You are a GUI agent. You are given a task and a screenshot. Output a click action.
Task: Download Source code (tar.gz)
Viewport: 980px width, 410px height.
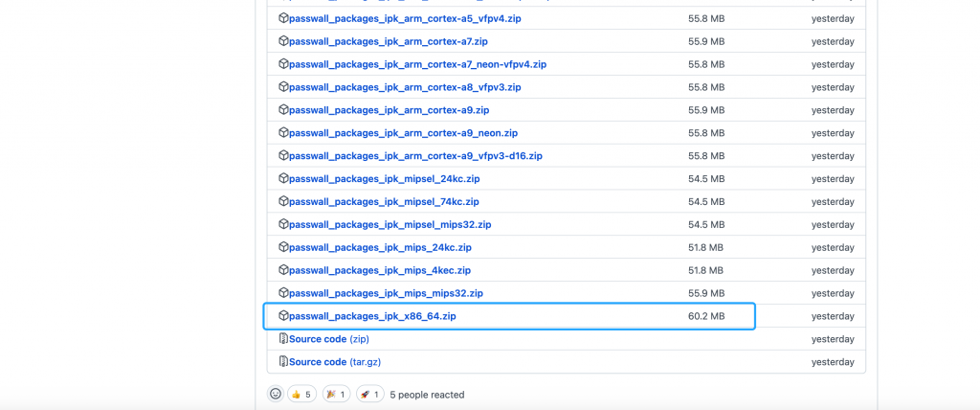[x=334, y=362]
